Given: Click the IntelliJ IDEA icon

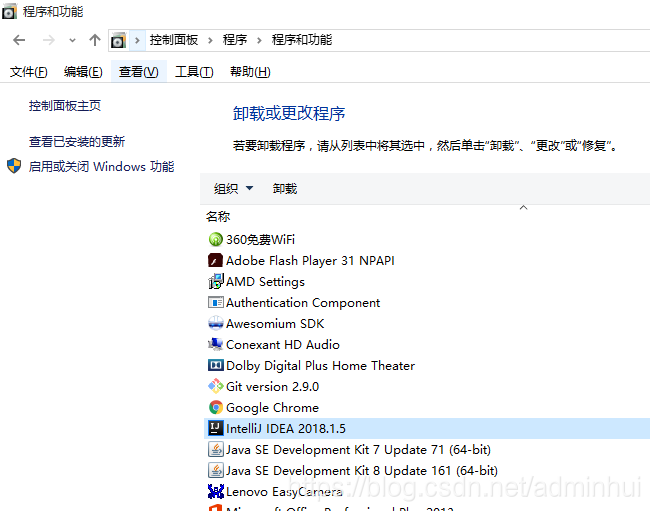Looking at the screenshot, I should (216, 428).
